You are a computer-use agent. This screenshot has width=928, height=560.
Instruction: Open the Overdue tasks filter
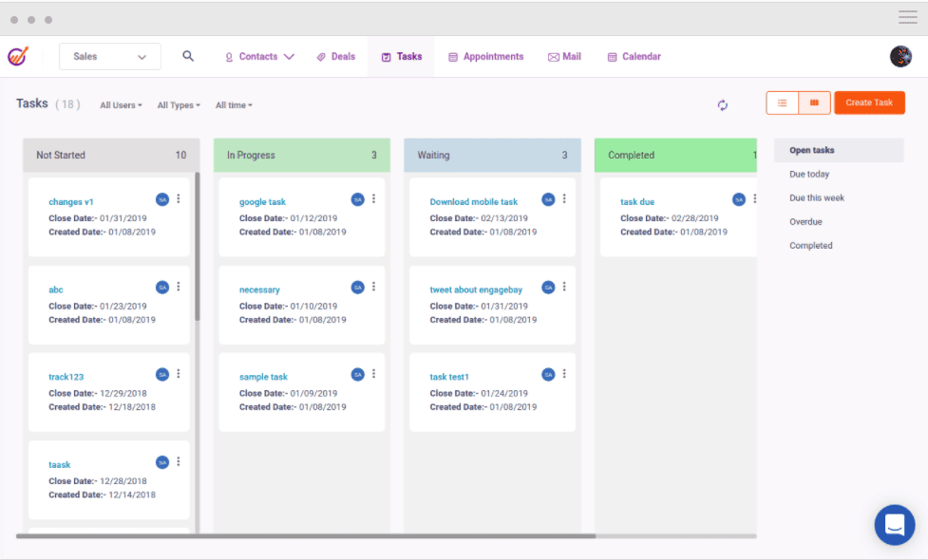pos(805,221)
